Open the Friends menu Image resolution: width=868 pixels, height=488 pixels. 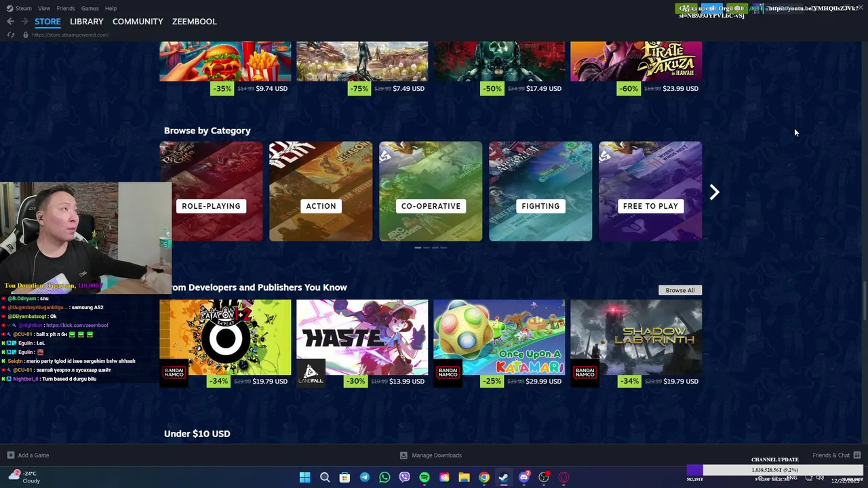(66, 8)
